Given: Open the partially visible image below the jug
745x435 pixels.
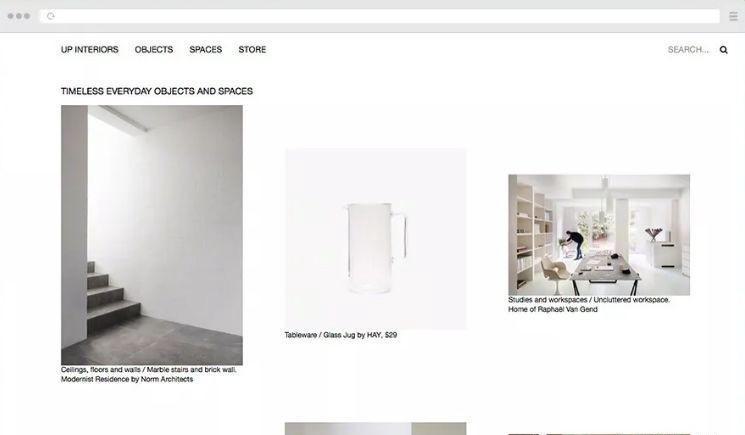Looking at the screenshot, I should [x=375, y=428].
